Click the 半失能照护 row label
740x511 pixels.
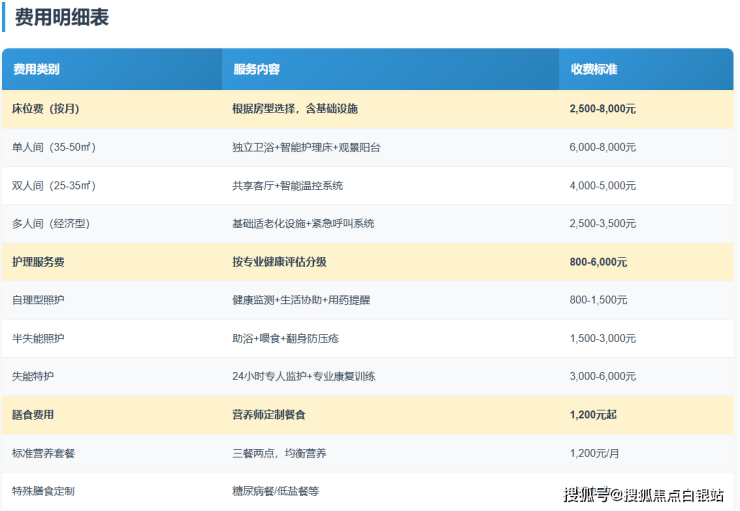click(x=38, y=338)
